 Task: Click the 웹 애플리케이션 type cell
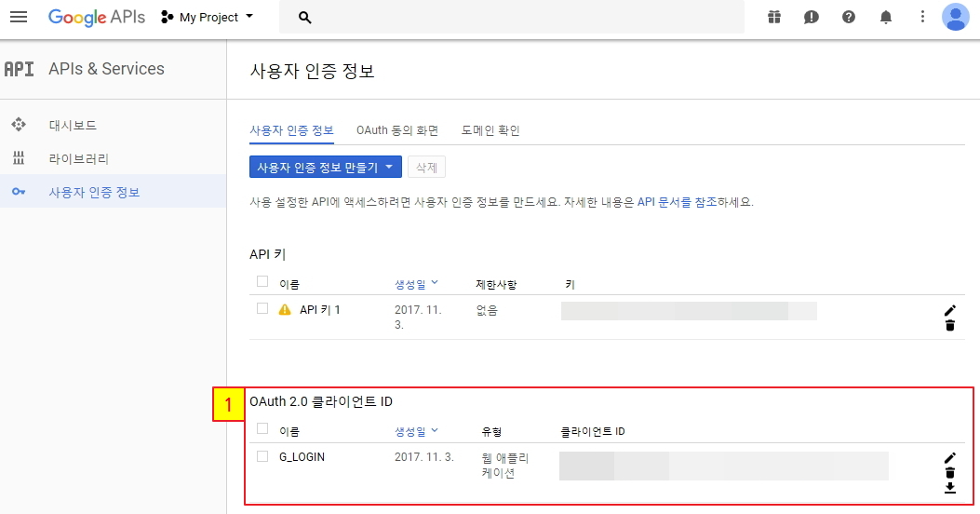[505, 466]
